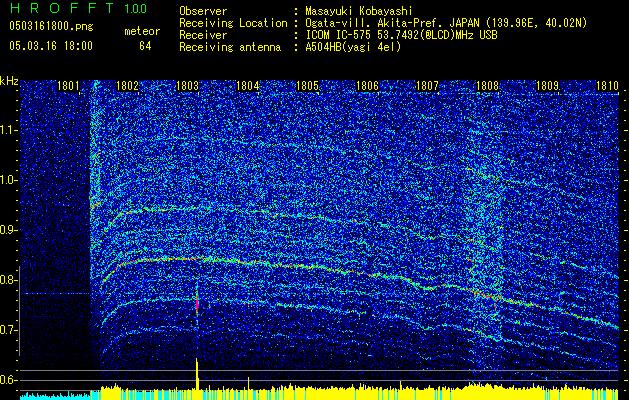Click the observer name Masayuki Kobayashi
This screenshot has height=400, width=629.
coord(358,11)
